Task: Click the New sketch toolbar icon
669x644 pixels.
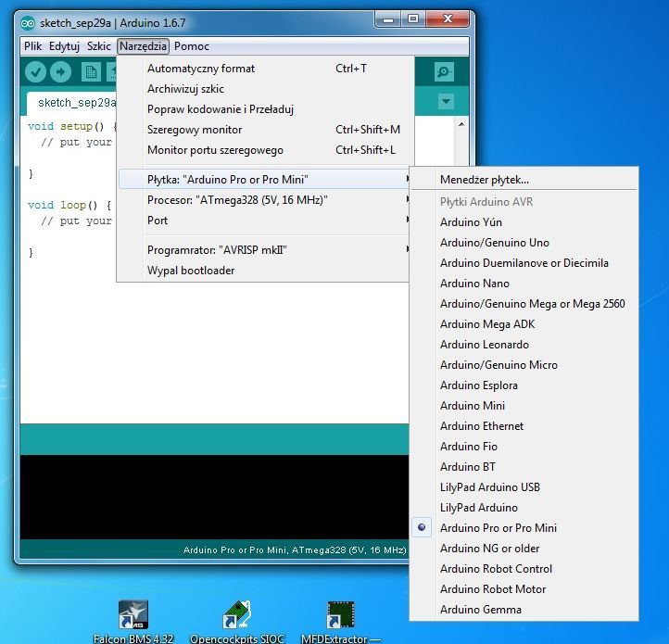Action: pos(91,72)
